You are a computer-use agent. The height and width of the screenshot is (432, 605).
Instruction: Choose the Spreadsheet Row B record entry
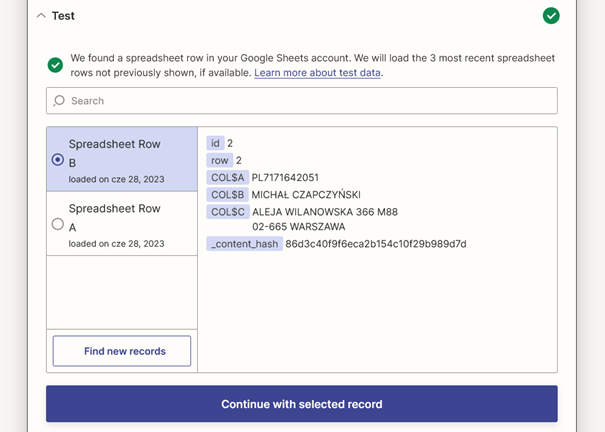122,159
